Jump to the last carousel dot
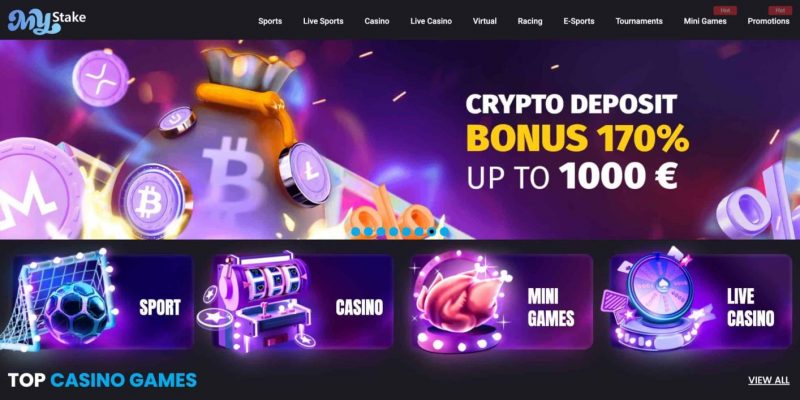The image size is (800, 400). (444, 232)
